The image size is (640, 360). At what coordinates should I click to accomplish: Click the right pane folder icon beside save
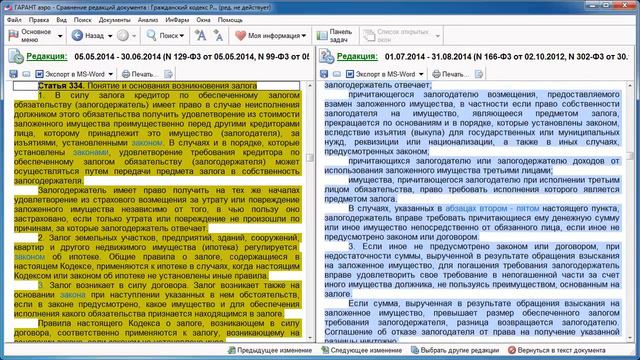click(337, 74)
